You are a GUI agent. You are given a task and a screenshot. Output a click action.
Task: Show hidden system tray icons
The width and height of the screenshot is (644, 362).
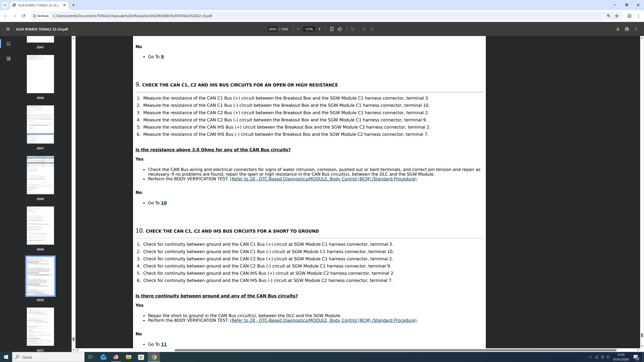point(590,357)
